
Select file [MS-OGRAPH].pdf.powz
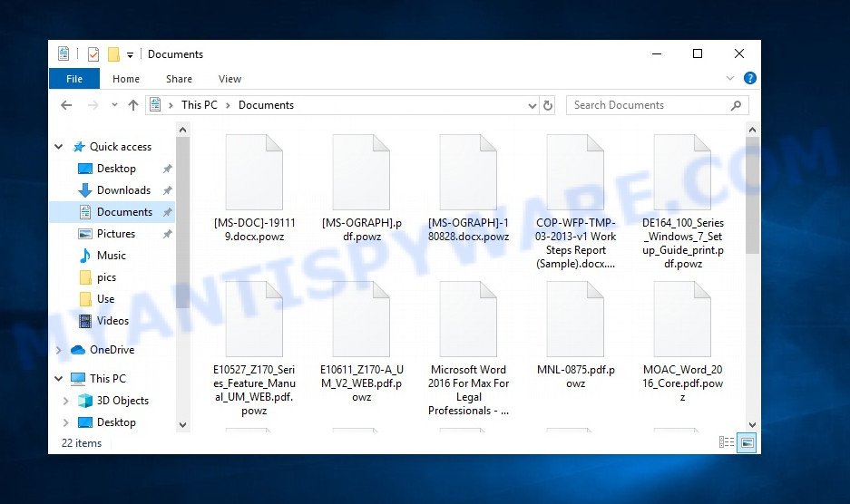(x=362, y=188)
